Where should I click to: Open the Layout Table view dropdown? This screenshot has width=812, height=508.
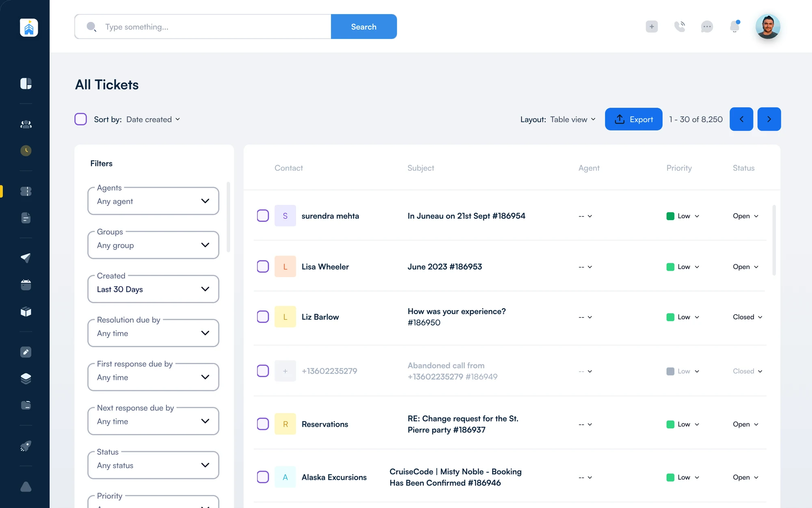pyautogui.click(x=573, y=119)
